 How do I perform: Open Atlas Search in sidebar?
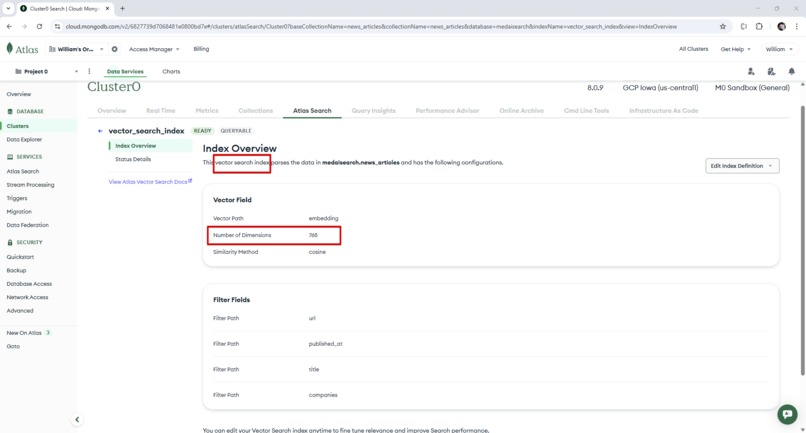point(23,171)
